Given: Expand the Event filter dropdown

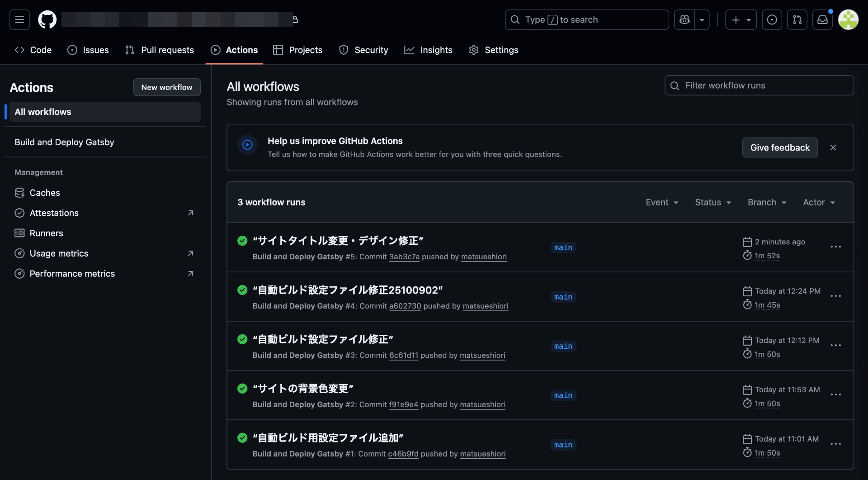Looking at the screenshot, I should tap(662, 202).
